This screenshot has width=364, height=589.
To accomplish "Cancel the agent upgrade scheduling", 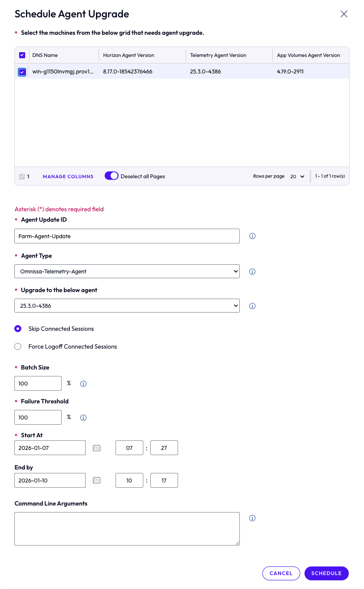I will coord(281,573).
